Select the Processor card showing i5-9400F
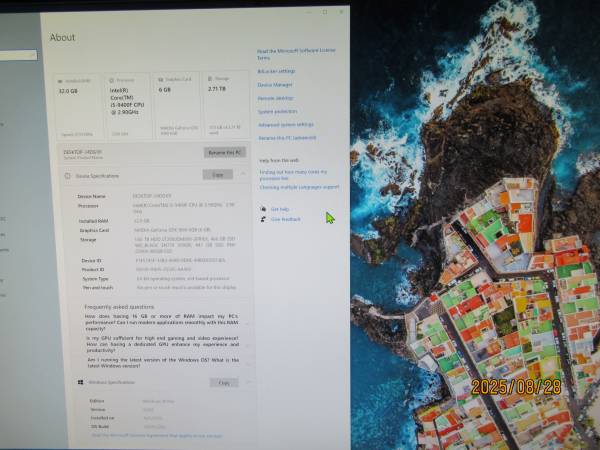Screen dimensions: 600x450 click(128, 106)
